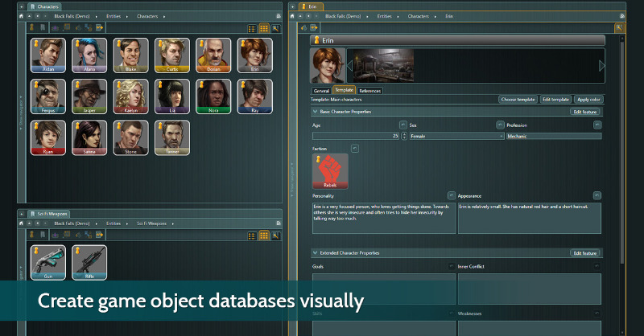
Task: Navigate up one level in Erin panel
Action: coord(300,16)
